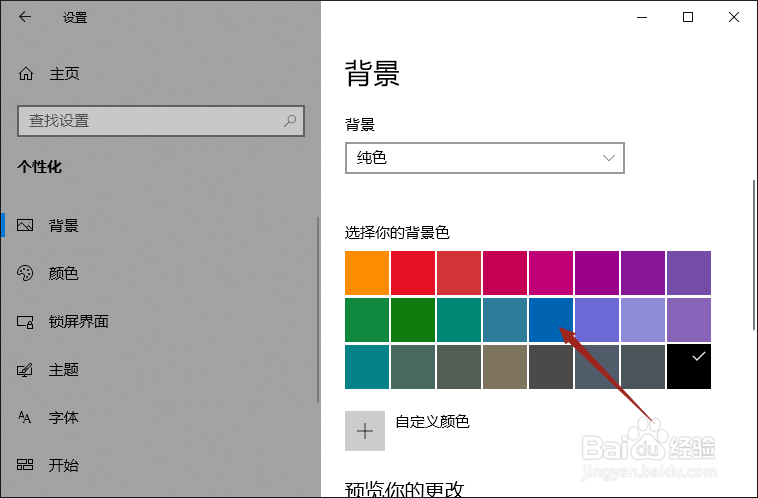Click the search magnifier icon
758x498 pixels.
pos(290,121)
